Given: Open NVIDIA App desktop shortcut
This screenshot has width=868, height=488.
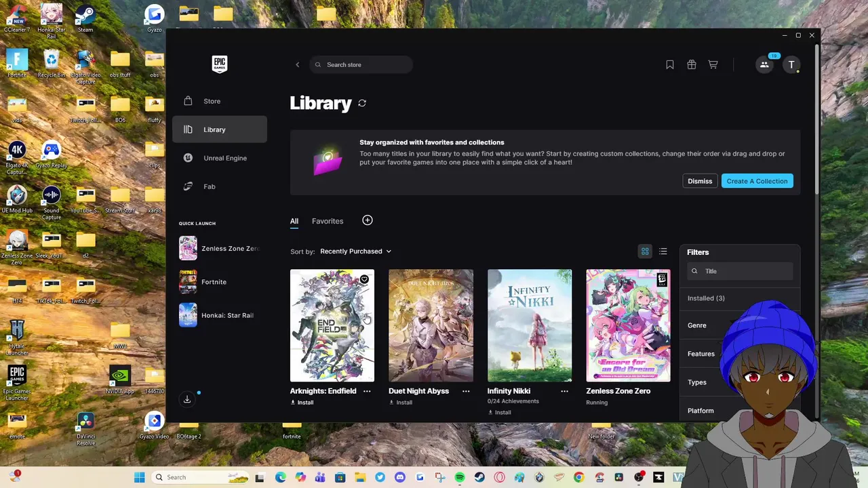Looking at the screenshot, I should pos(120,380).
